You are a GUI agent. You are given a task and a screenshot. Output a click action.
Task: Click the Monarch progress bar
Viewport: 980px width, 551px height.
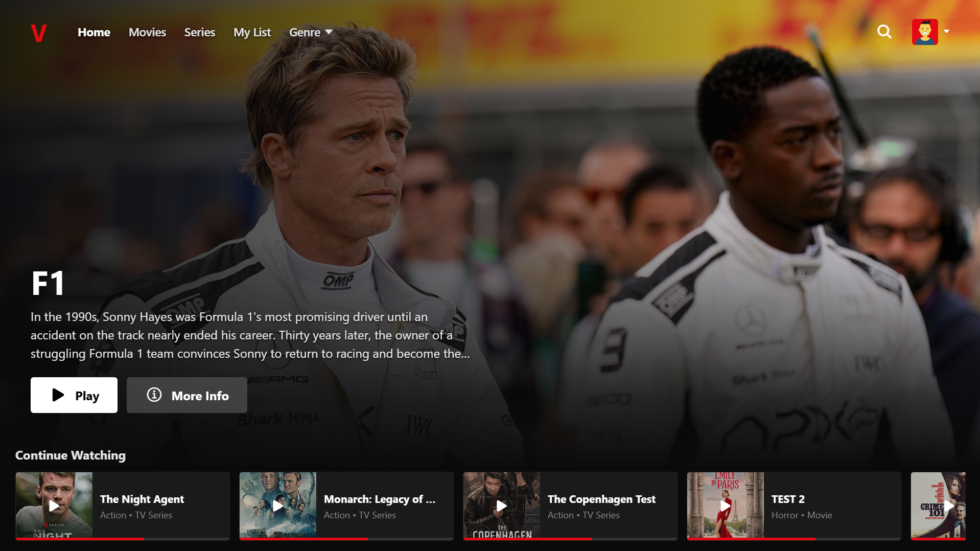coord(346,539)
